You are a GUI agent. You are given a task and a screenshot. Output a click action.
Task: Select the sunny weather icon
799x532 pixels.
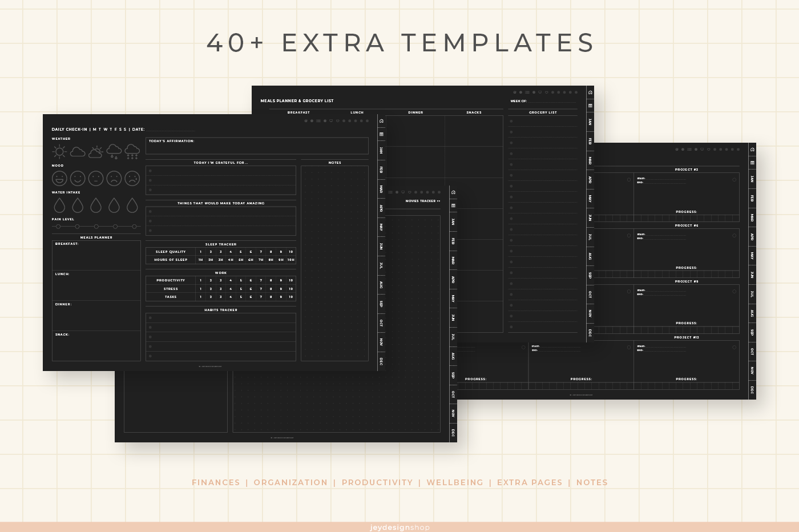click(59, 151)
